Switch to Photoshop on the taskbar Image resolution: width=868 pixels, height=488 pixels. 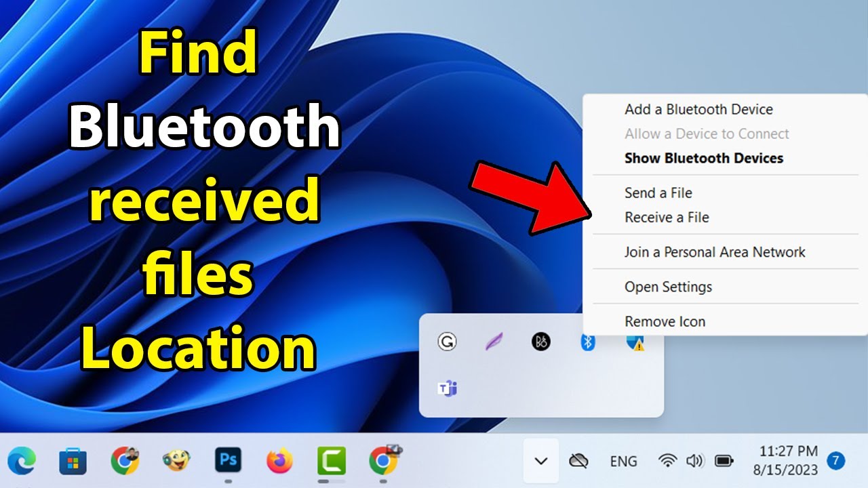[229, 460]
